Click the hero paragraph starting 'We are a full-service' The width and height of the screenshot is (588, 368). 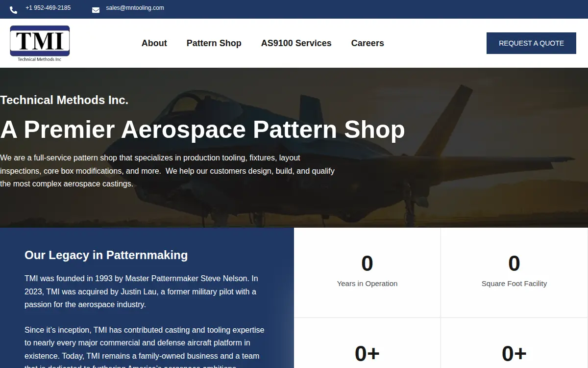click(167, 171)
